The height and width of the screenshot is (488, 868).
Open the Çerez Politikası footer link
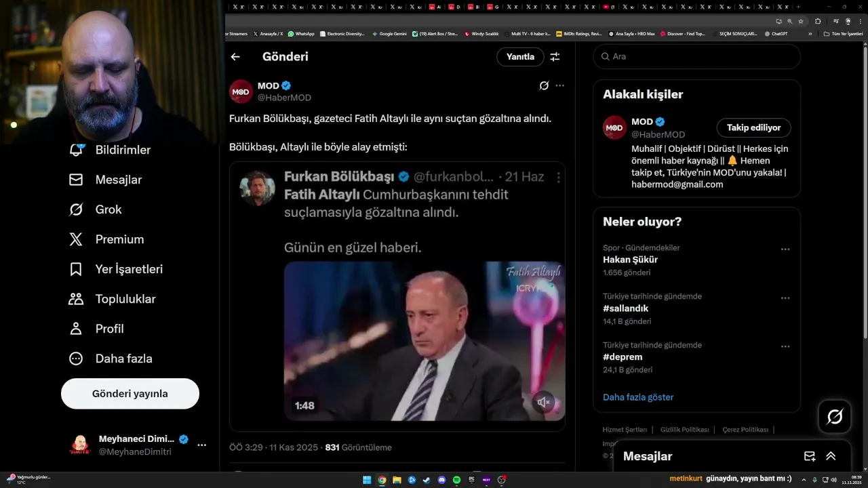click(745, 430)
